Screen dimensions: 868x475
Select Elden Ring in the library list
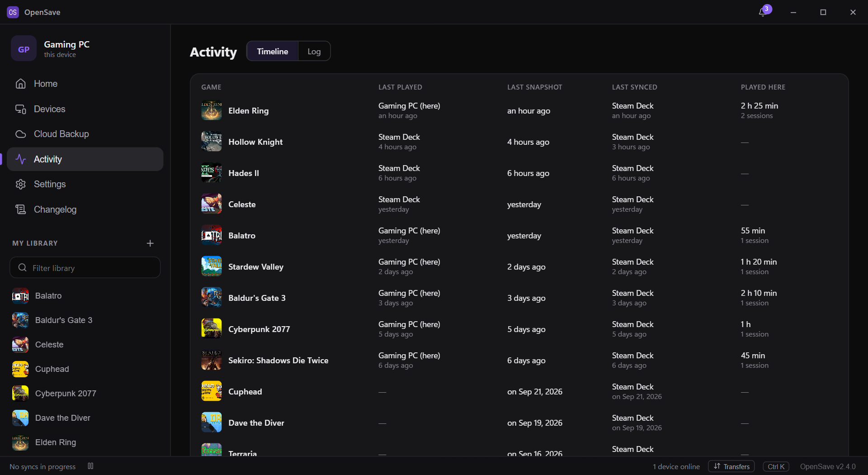point(85,442)
